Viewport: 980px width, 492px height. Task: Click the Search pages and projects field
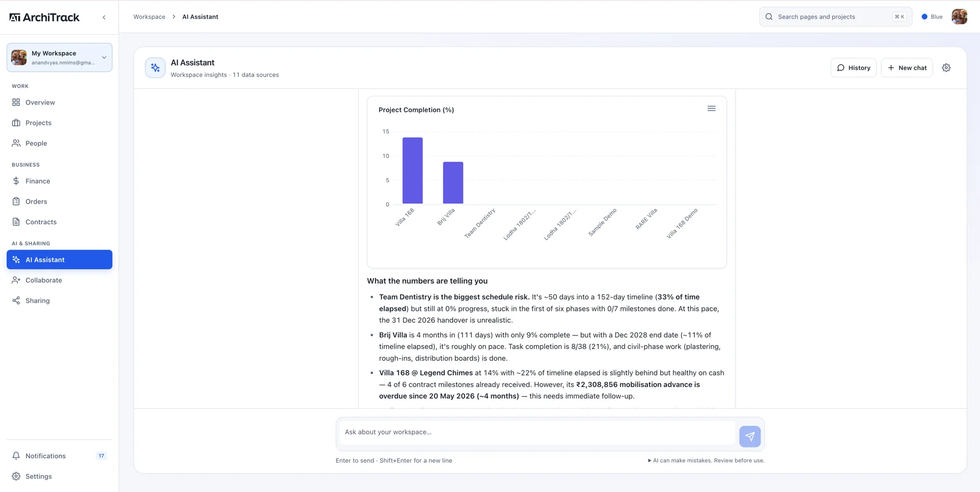click(x=835, y=17)
